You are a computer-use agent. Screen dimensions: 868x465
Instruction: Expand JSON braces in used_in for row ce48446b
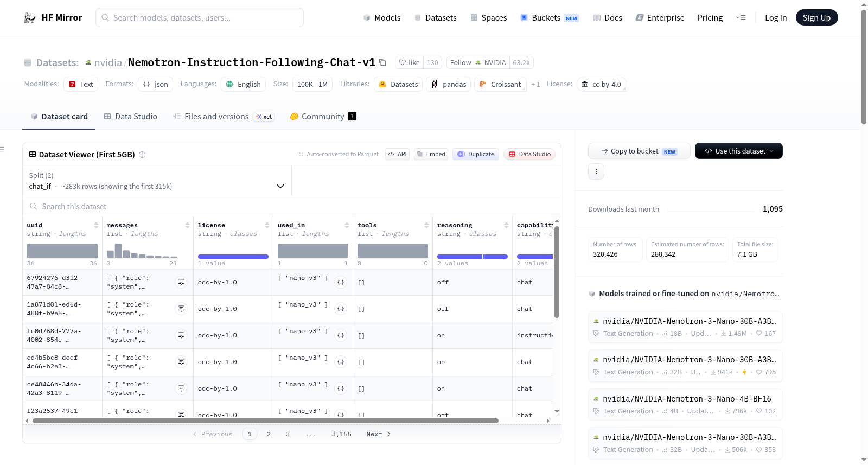click(x=341, y=388)
